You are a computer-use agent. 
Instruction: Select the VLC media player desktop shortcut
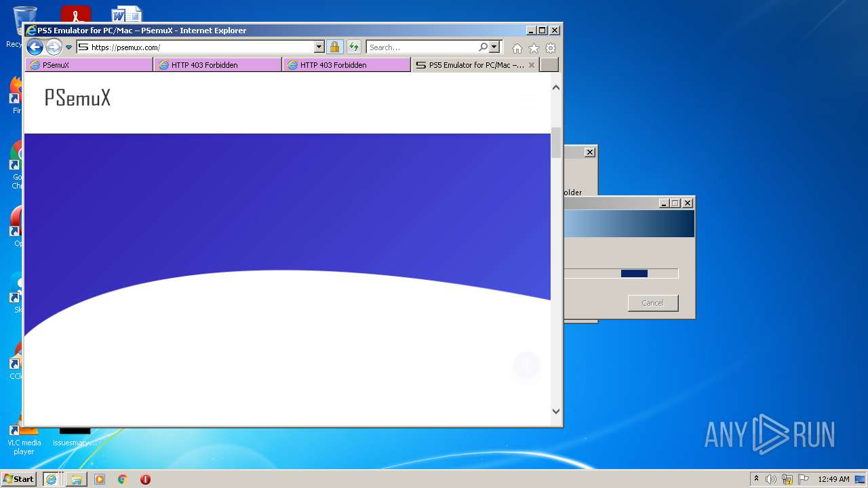[24, 437]
